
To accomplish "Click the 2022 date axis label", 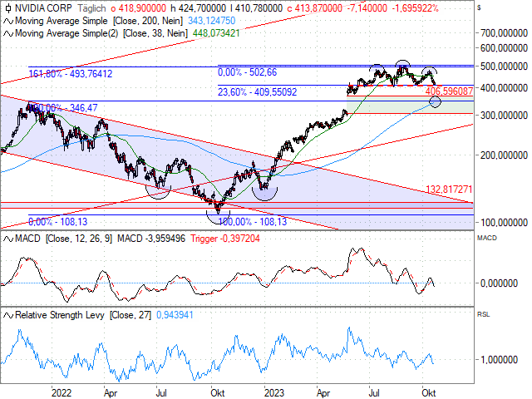I will (x=62, y=393).
